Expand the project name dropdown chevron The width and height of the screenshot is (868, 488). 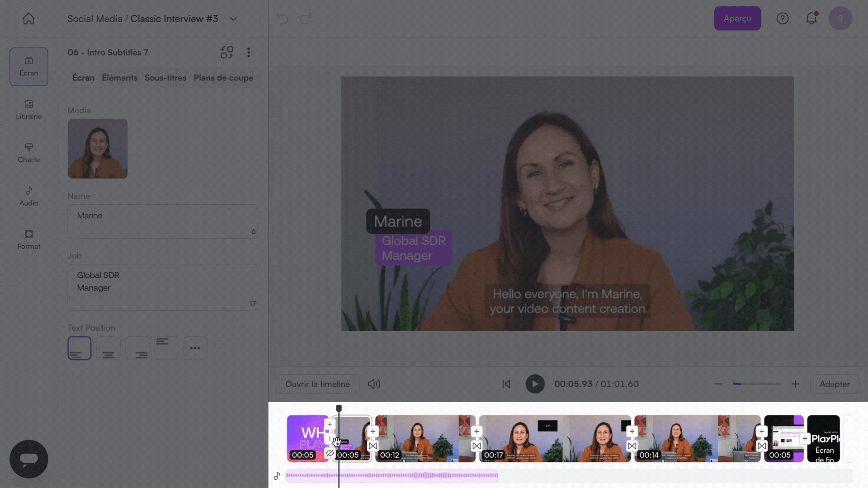(233, 19)
